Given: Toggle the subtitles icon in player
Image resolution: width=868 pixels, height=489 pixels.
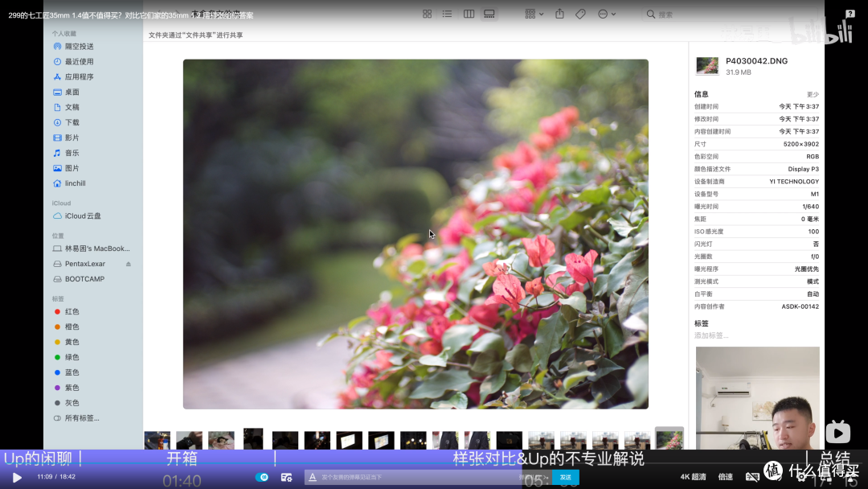Looking at the screenshot, I should 752,477.
